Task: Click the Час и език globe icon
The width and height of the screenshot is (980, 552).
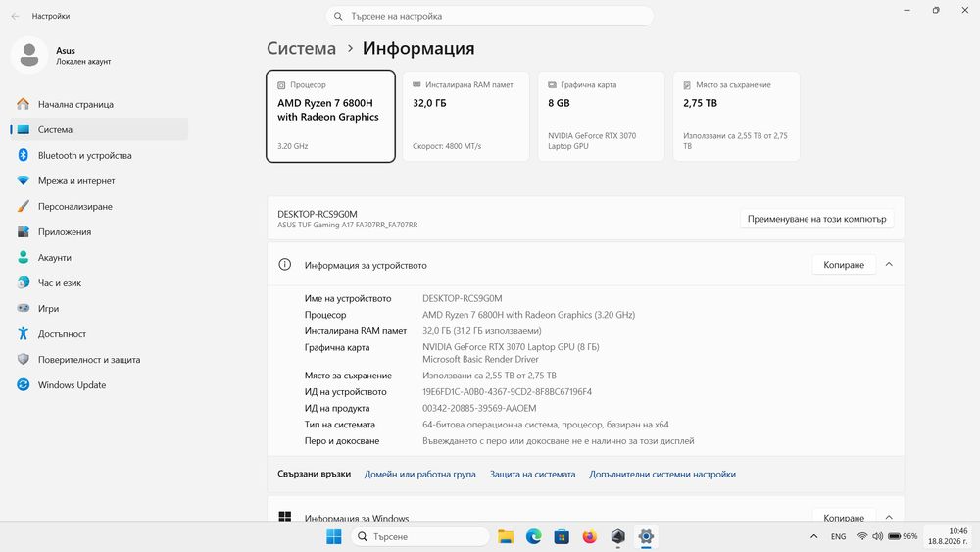Action: click(24, 283)
